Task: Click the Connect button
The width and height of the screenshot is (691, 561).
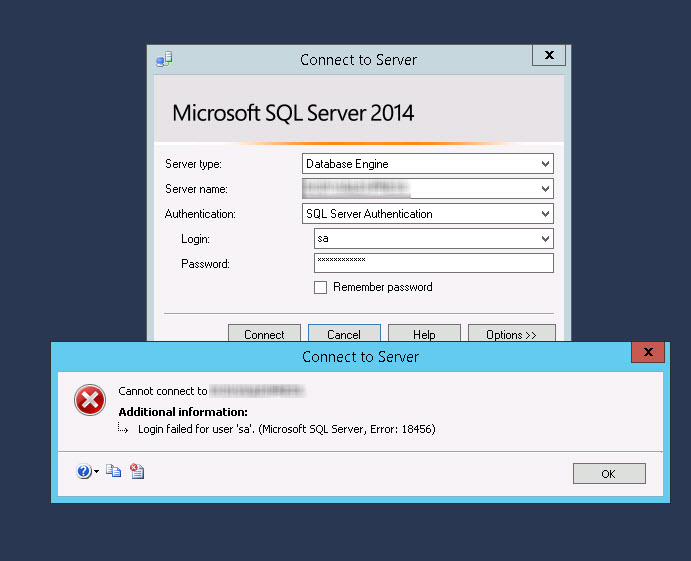Action: click(264, 334)
